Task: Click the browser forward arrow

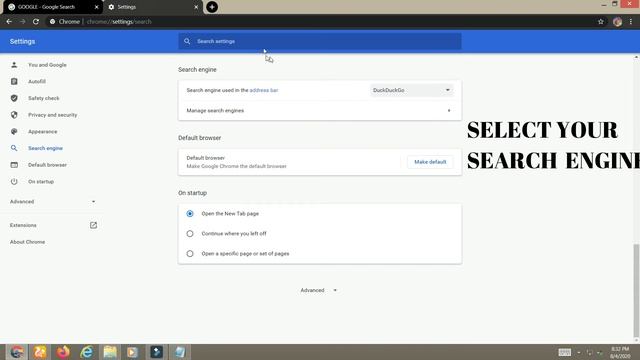Action: click(22, 22)
